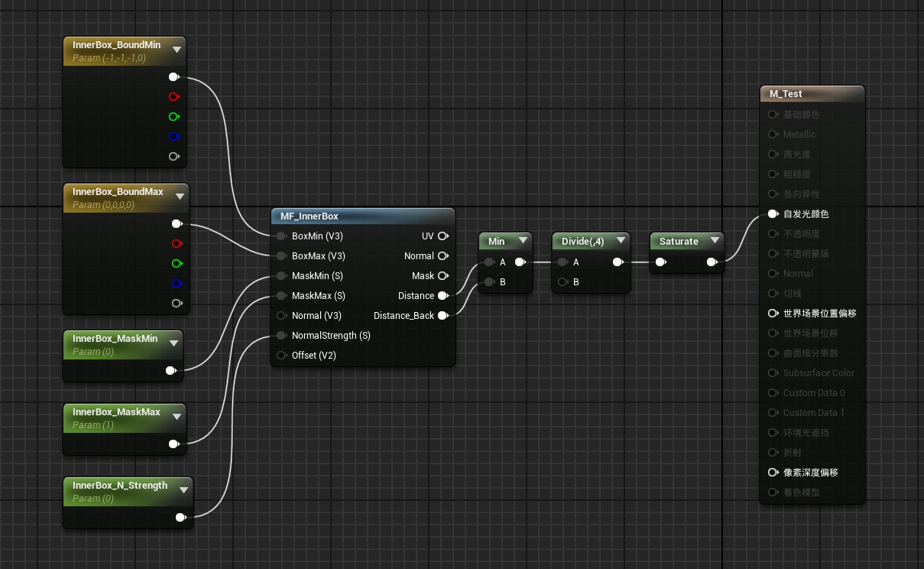Click the blue channel pin on InnerBox_BoundMax
The image size is (924, 569).
pos(177,284)
